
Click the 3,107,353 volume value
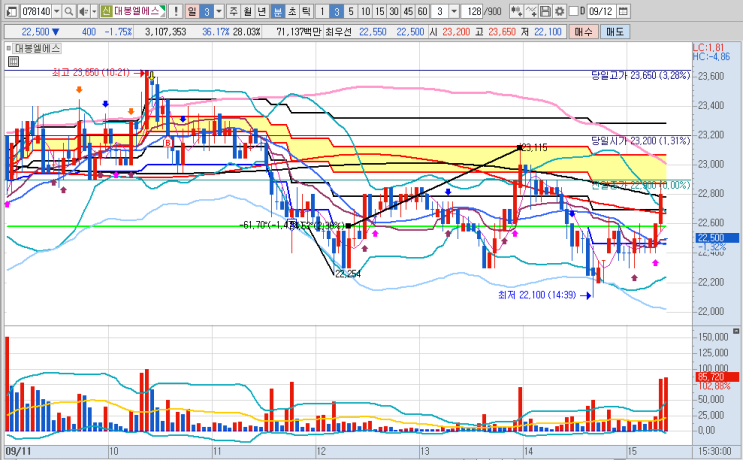165,32
